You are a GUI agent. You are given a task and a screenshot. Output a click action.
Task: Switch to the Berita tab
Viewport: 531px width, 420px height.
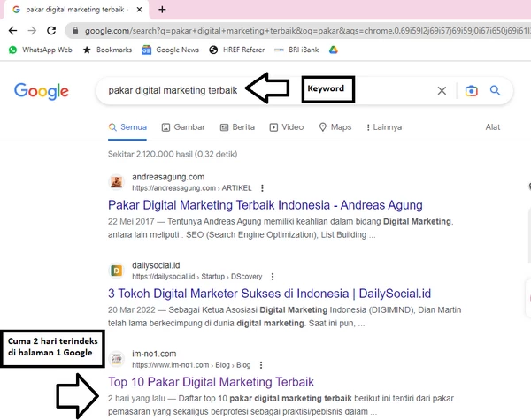[x=237, y=127]
